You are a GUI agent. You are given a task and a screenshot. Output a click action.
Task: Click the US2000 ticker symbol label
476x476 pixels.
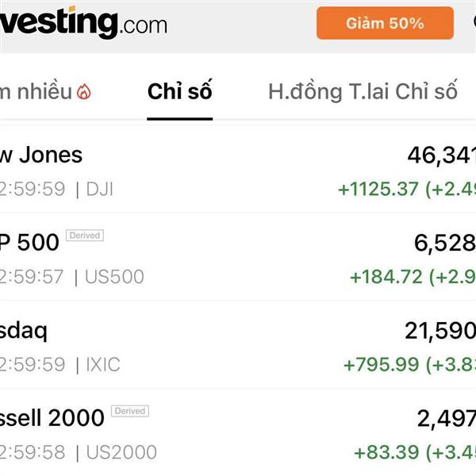tap(121, 452)
